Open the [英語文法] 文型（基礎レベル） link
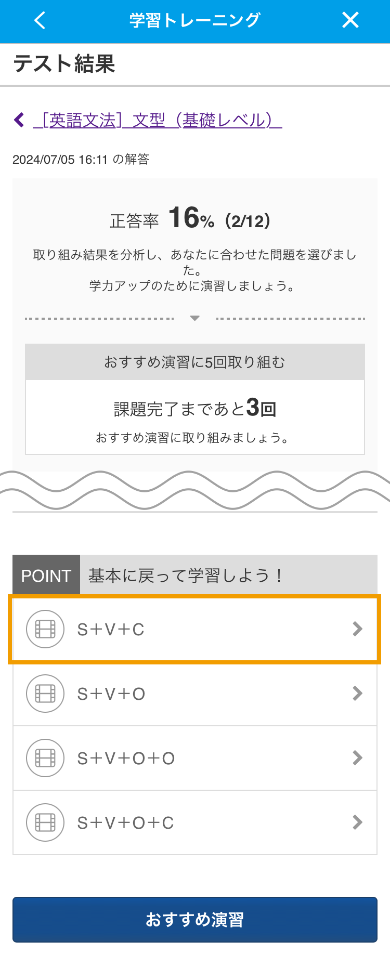 point(157,120)
